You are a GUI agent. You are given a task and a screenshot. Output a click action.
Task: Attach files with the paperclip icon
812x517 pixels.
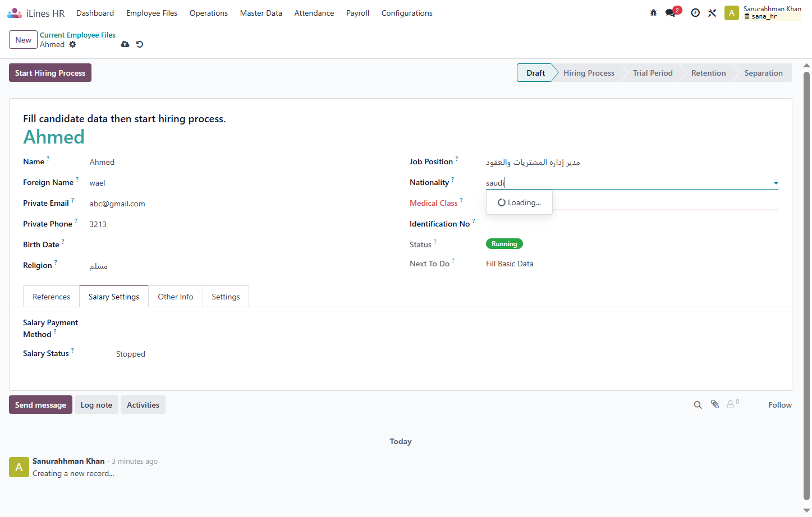tap(715, 404)
